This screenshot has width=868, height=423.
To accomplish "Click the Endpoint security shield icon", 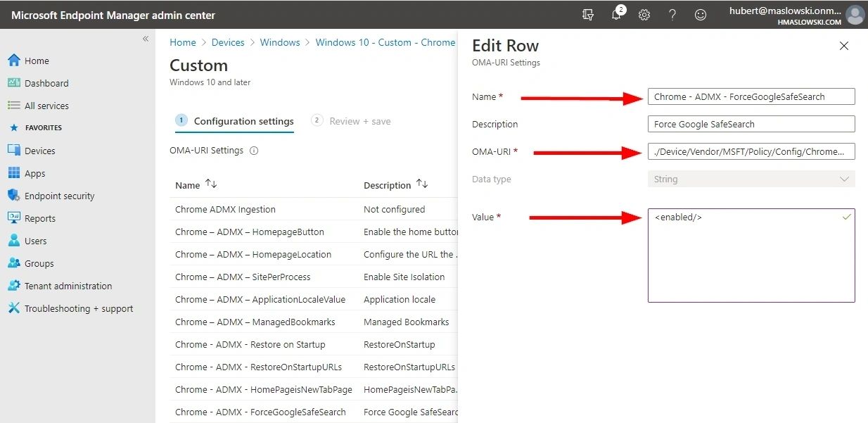I will 13,196.
